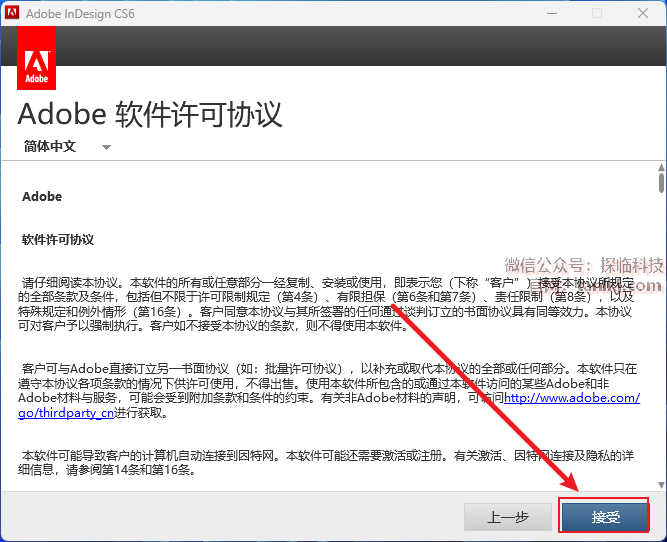Close the InDesign CS6 installer window
667x542 pixels.
(643, 13)
